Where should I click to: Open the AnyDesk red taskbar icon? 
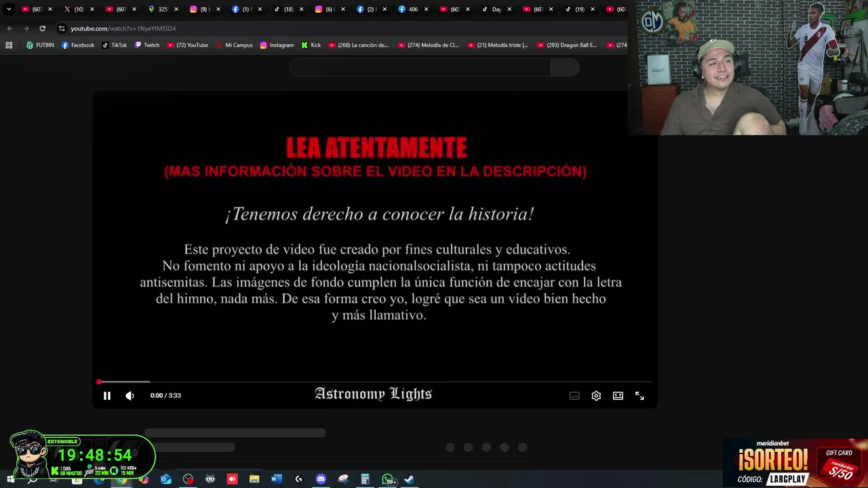(232, 479)
